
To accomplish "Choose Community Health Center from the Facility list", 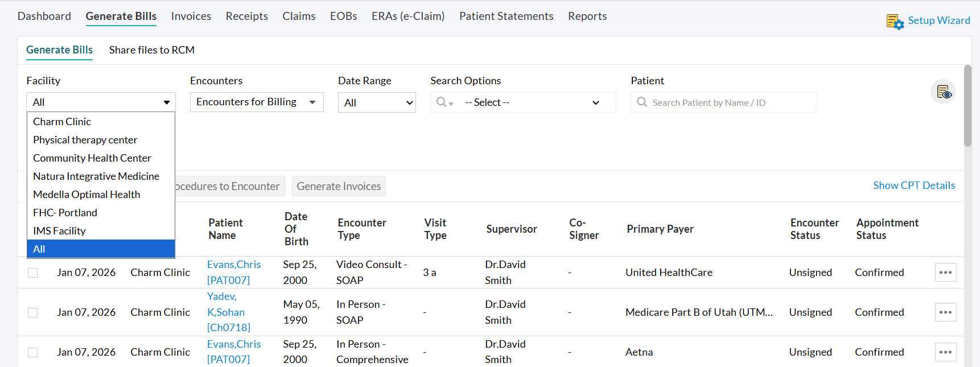I will [92, 158].
